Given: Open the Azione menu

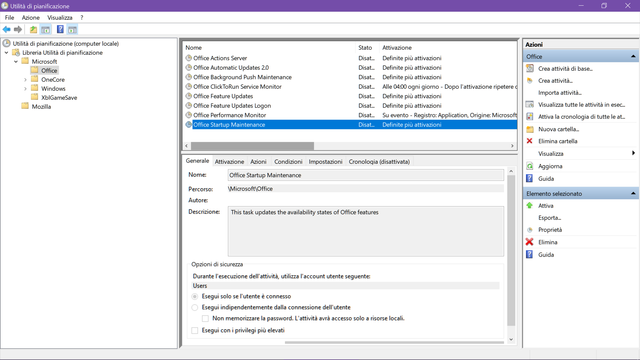Looking at the screenshot, I should (31, 18).
